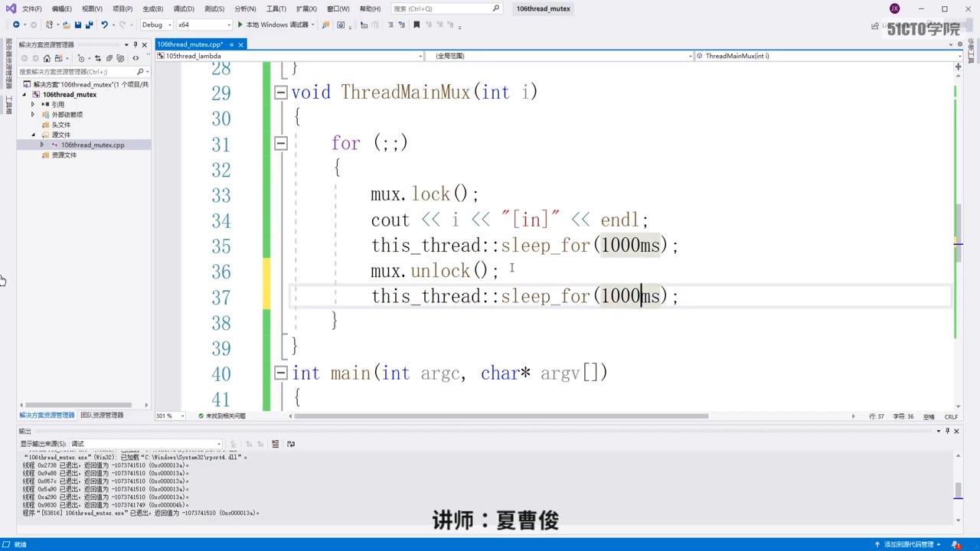980x551 pixels.
Task: Open the 文件(F) menu
Action: pyautogui.click(x=32, y=8)
